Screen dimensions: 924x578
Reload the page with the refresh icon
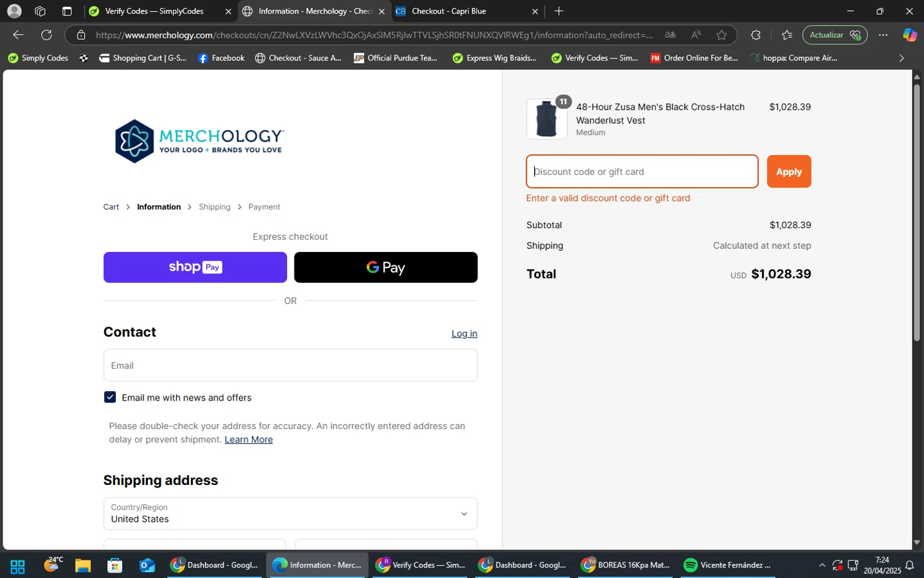click(x=46, y=35)
